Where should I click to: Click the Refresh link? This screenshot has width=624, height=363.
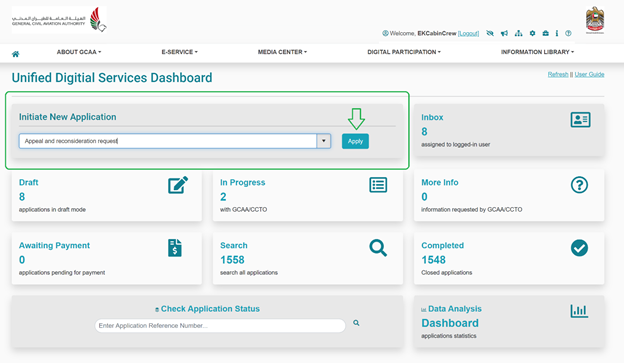(558, 74)
